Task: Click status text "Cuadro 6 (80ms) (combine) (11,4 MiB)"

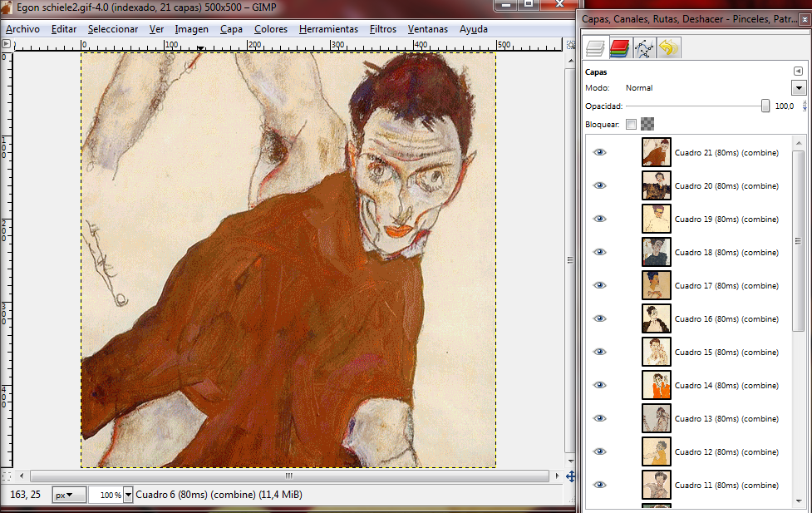Action: click(219, 495)
